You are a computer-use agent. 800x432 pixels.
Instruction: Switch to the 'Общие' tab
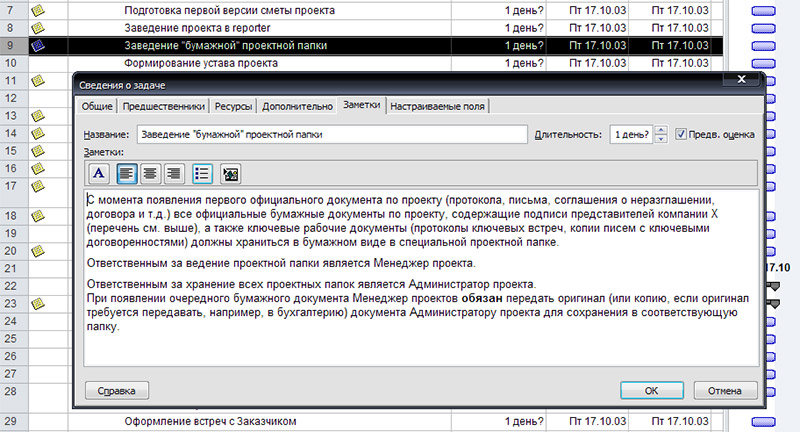[x=97, y=105]
